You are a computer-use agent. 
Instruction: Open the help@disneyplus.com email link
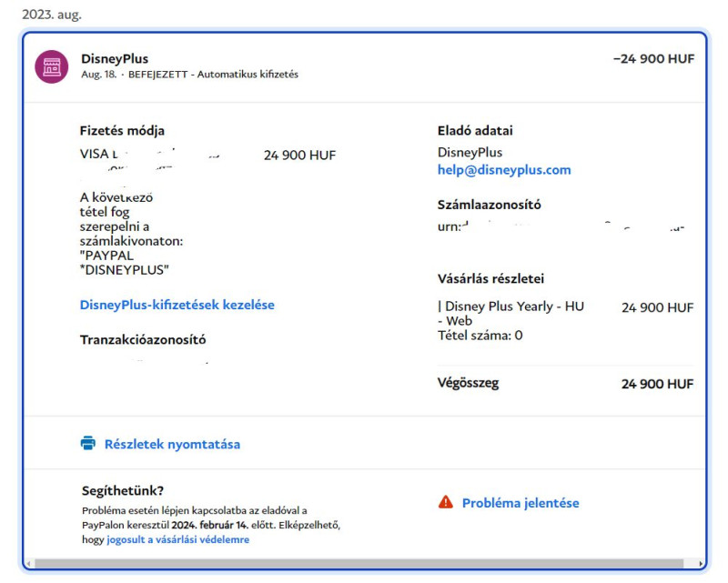[504, 170]
